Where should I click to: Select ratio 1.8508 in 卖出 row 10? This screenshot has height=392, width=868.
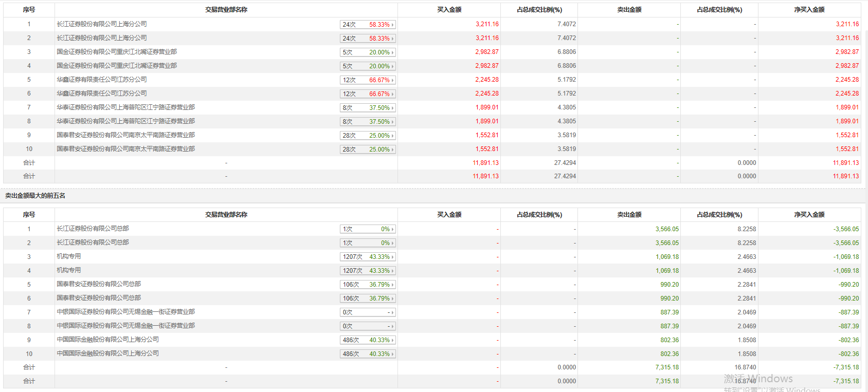(x=747, y=354)
